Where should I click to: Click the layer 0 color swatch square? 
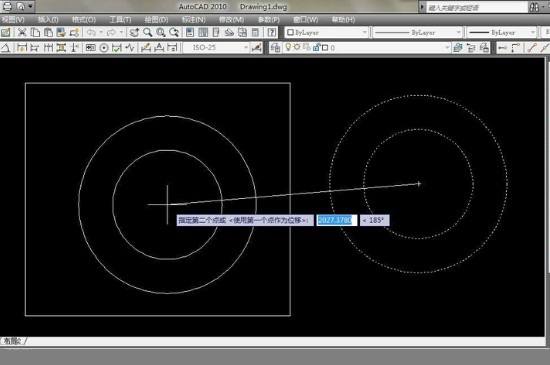click(325, 48)
